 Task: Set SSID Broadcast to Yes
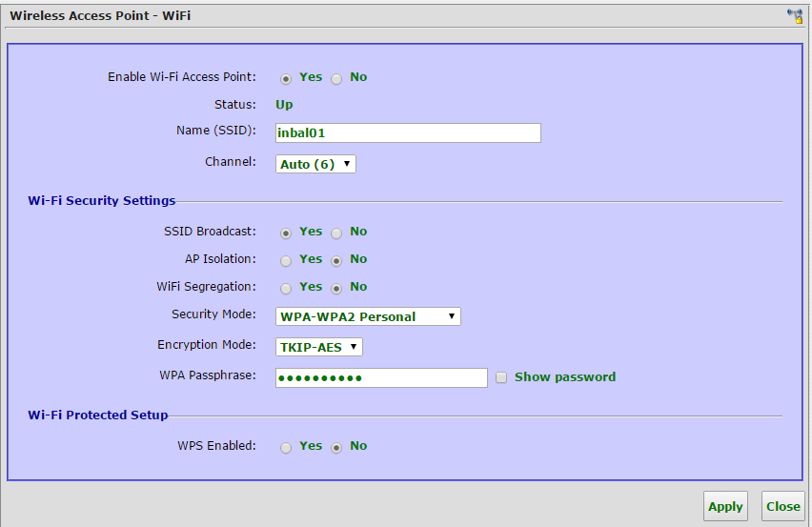pyautogui.click(x=286, y=233)
